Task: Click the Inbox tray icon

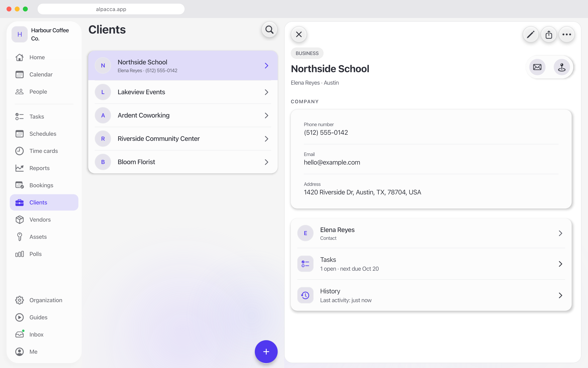Action: (x=19, y=334)
